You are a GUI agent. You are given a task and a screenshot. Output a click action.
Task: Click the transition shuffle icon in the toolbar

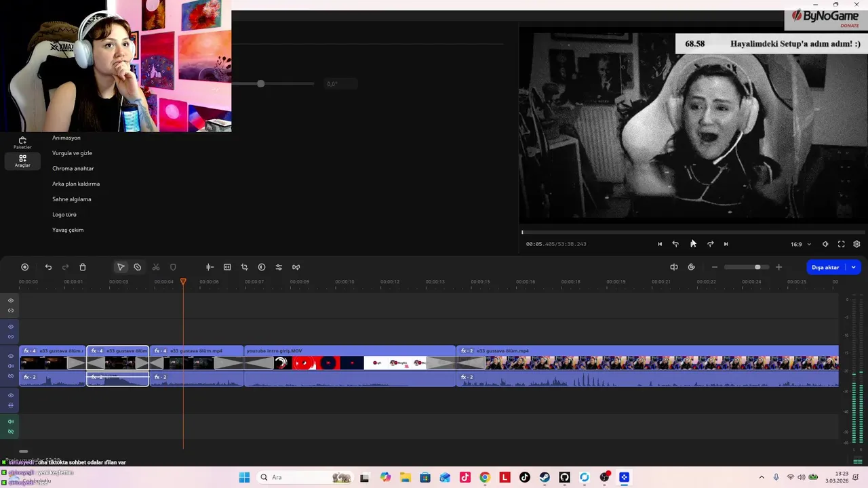296,267
